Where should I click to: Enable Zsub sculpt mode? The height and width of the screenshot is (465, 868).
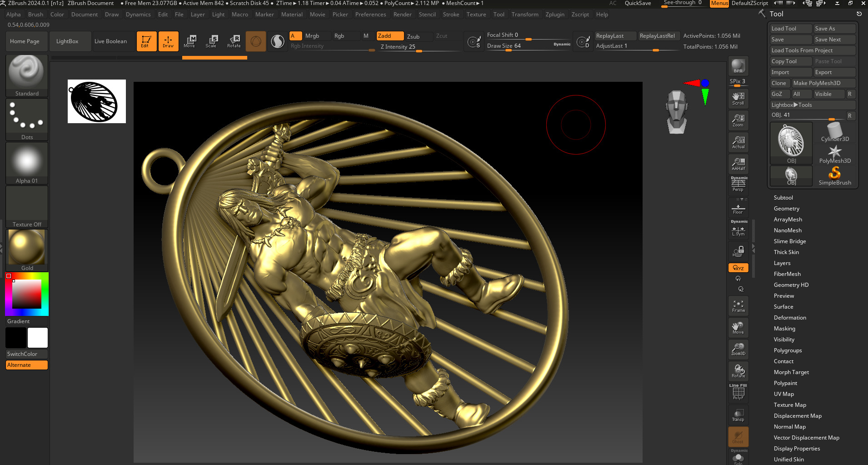click(419, 36)
